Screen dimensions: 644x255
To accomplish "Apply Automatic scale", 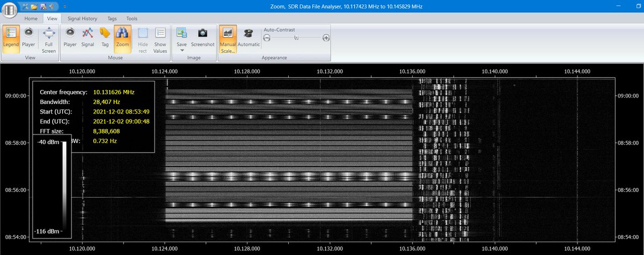I will 248,39.
